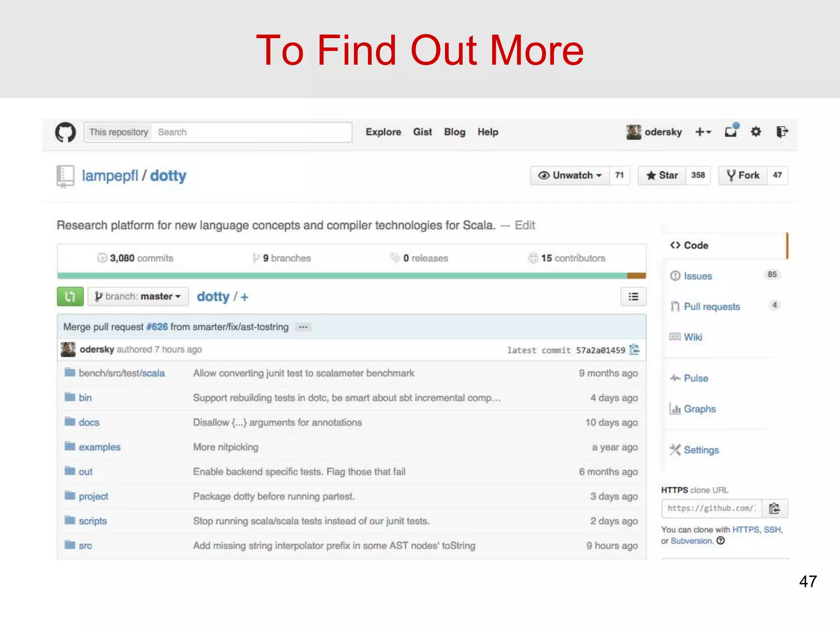840x630 pixels.
Task: Open the branch master dropdown
Action: [x=138, y=296]
